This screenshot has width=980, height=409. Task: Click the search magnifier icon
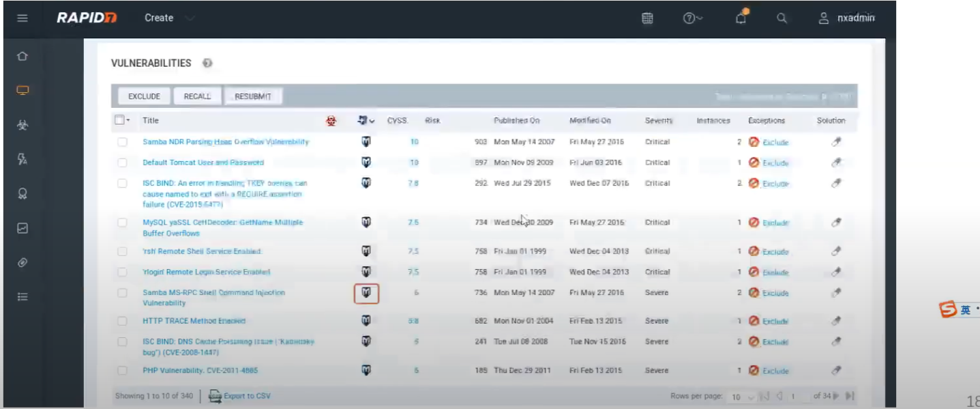click(x=782, y=18)
